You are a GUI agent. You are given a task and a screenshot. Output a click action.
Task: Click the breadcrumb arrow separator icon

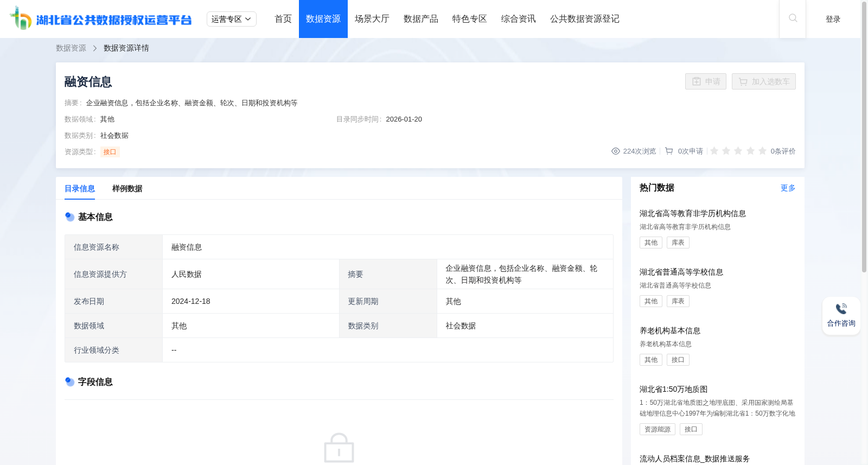coord(95,48)
